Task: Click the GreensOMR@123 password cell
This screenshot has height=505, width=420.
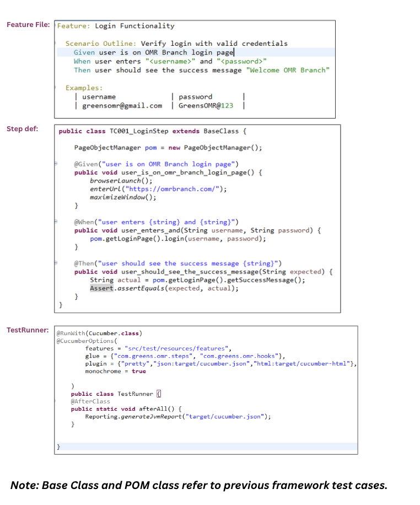Action: pyautogui.click(x=206, y=105)
